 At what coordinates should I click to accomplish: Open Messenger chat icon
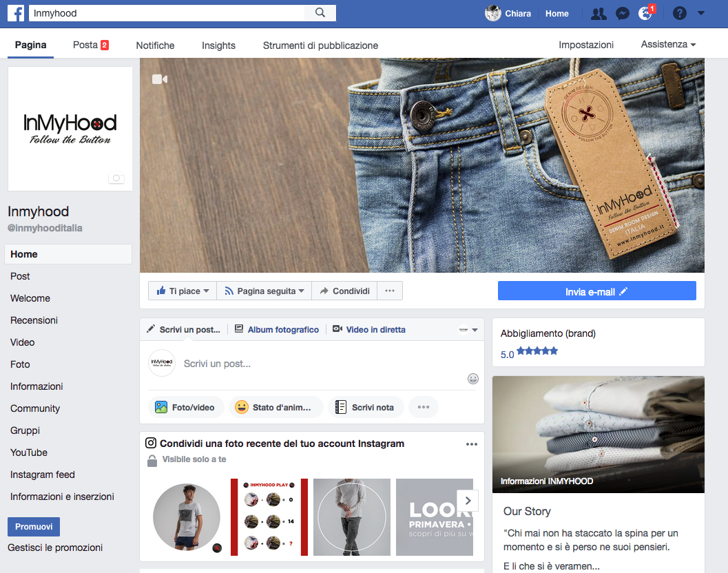pyautogui.click(x=622, y=14)
